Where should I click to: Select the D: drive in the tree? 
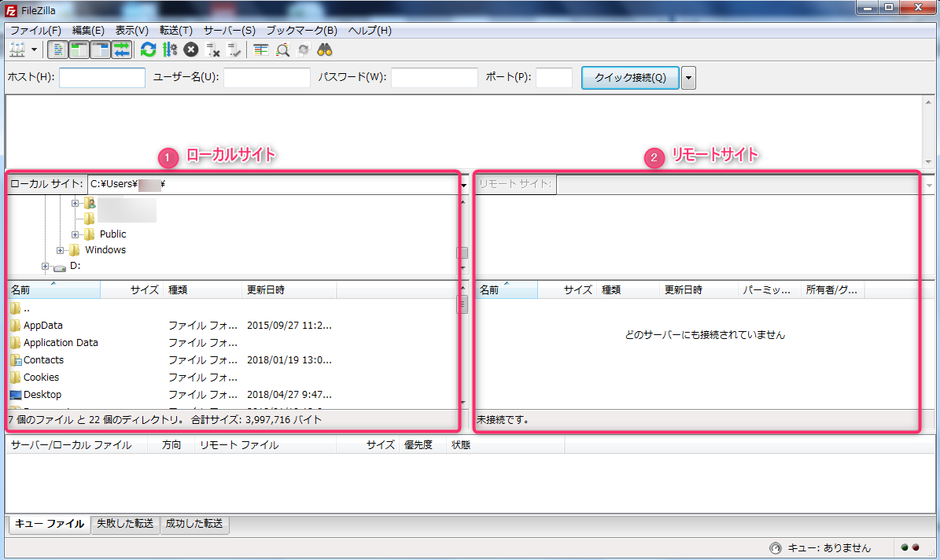pos(75,266)
